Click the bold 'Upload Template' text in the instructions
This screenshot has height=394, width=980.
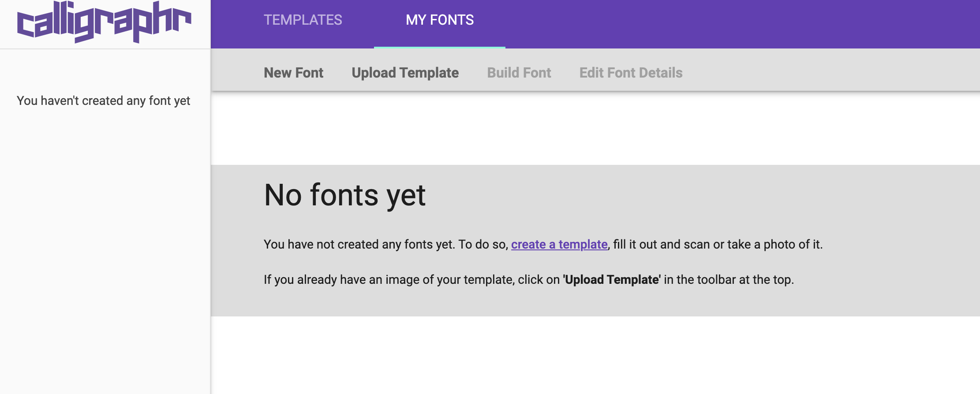coord(612,279)
